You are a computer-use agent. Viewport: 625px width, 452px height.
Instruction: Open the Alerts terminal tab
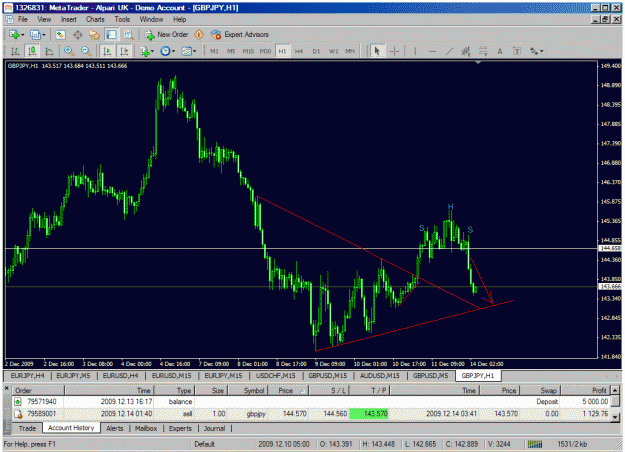click(114, 428)
